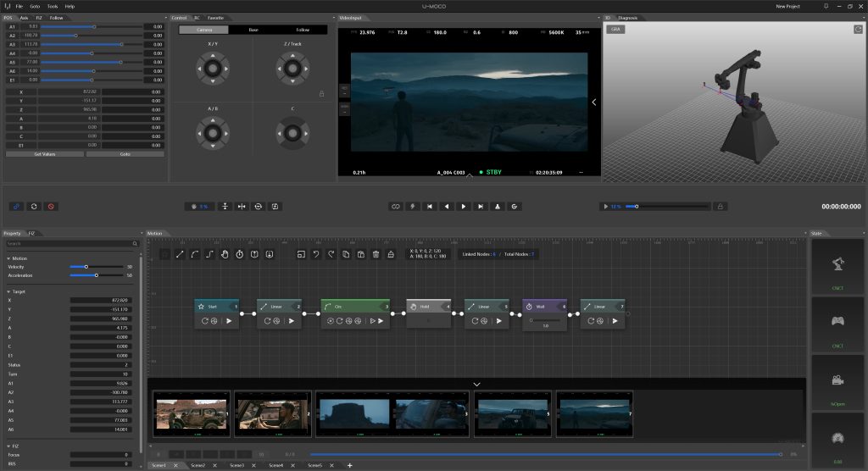
Task: Click the undo arrow in Motion toolbar
Action: 316,254
